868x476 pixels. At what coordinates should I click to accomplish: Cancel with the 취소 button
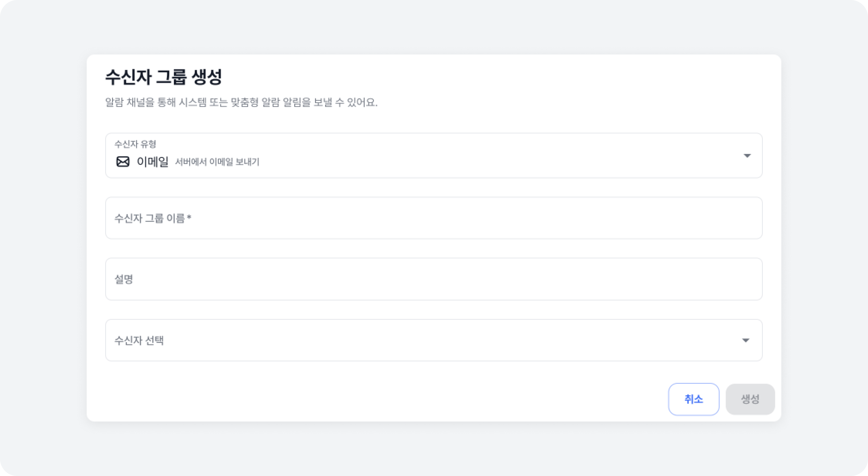click(694, 399)
